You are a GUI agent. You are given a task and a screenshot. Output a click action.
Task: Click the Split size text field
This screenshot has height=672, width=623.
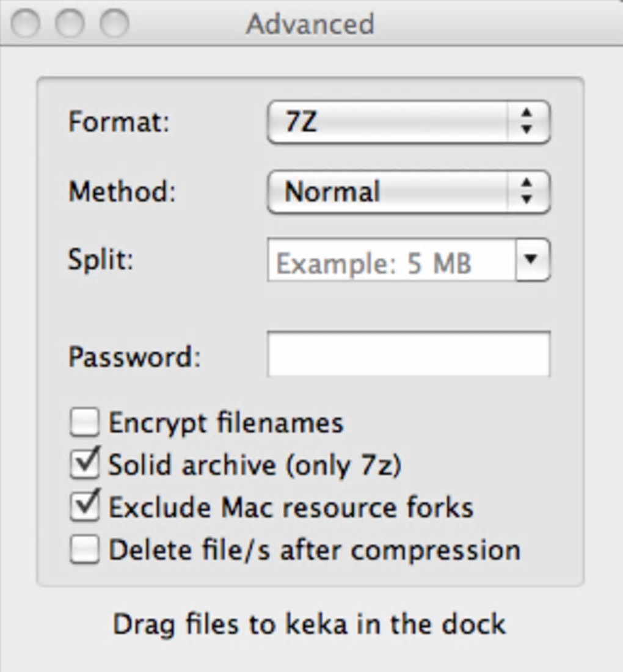(x=391, y=261)
